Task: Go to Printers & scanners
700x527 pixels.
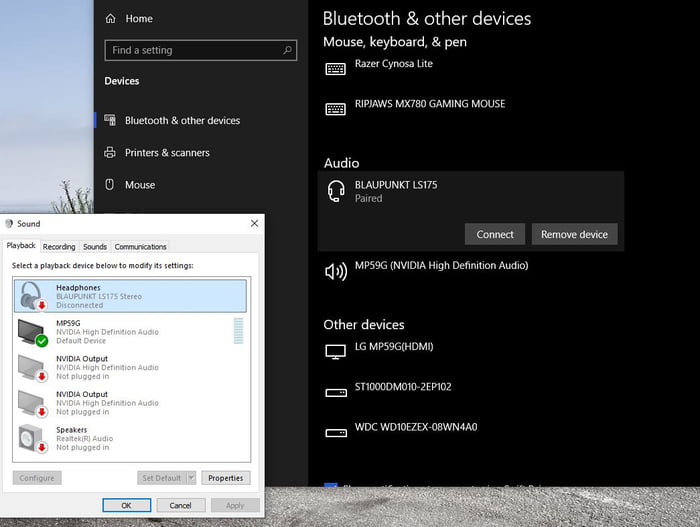Action: 167,153
